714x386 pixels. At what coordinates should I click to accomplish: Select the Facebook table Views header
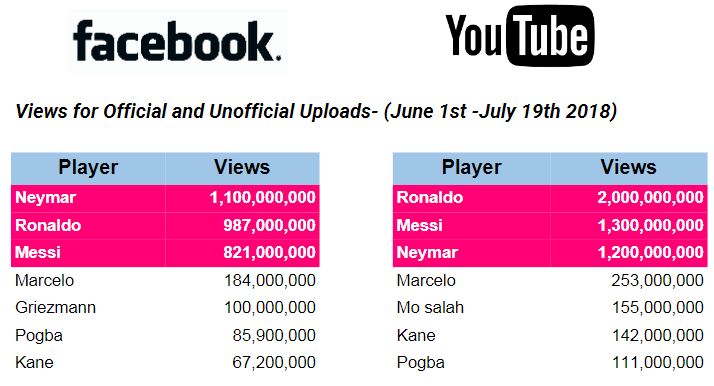tap(242, 168)
